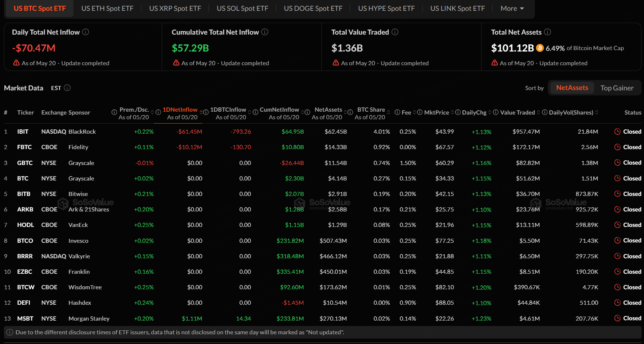Click the Morgan Stanley sponsor name

click(x=89, y=318)
